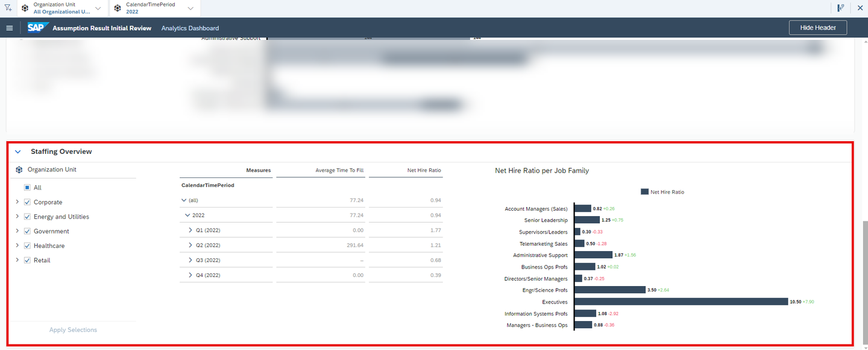Click the Organization Unit hierarchy icon in the panel
This screenshot has width=868, height=350.
pyautogui.click(x=19, y=170)
